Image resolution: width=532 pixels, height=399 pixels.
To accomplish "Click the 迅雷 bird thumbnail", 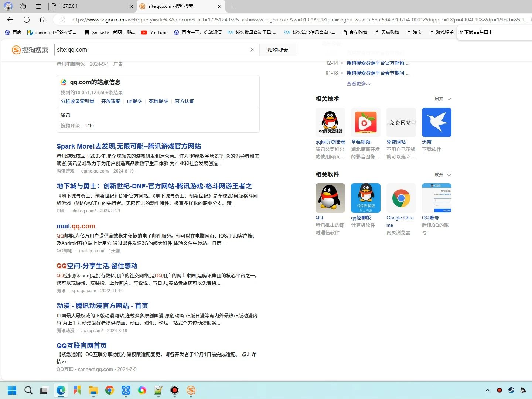I will pyautogui.click(x=437, y=122).
